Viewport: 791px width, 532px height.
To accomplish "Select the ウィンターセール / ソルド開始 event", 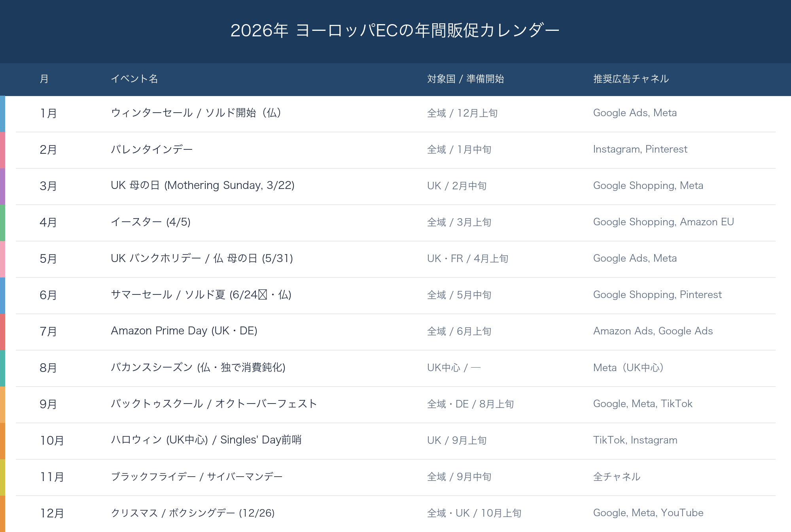I will [x=196, y=113].
